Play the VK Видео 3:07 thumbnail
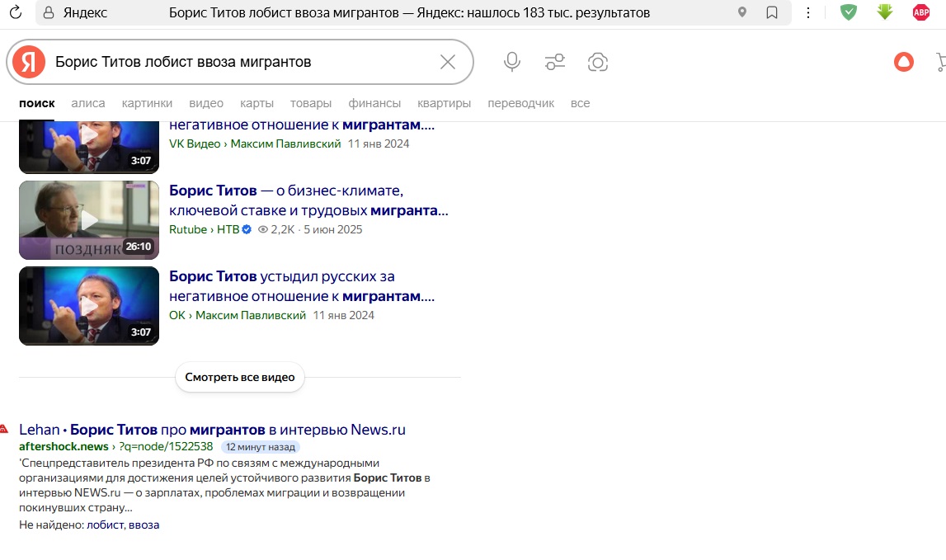Screen dimensions: 946x560 point(89,147)
